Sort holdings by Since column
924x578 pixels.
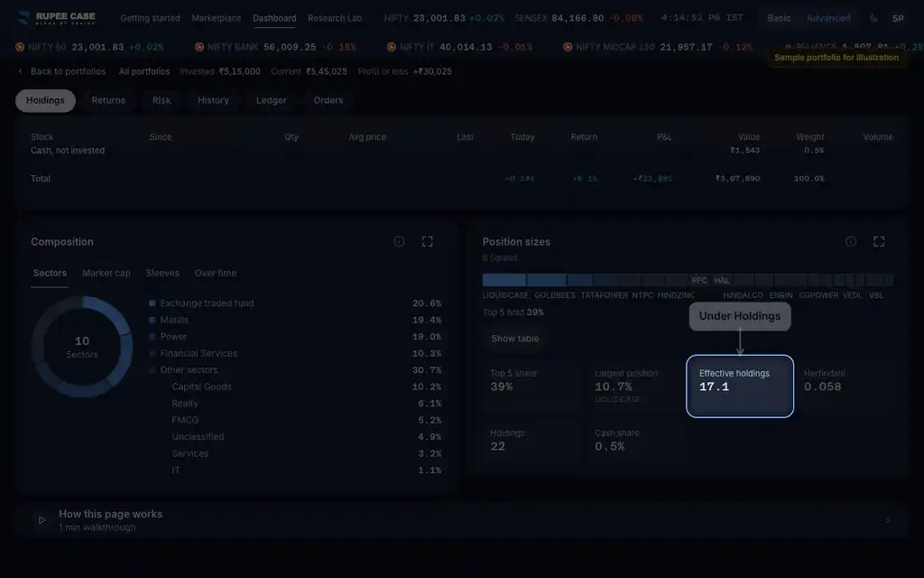161,137
